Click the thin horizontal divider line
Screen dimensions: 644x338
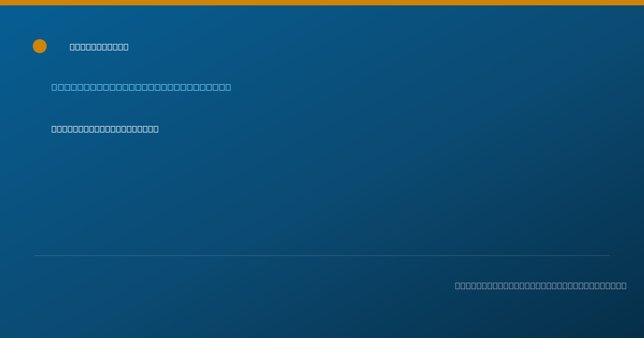click(x=322, y=256)
